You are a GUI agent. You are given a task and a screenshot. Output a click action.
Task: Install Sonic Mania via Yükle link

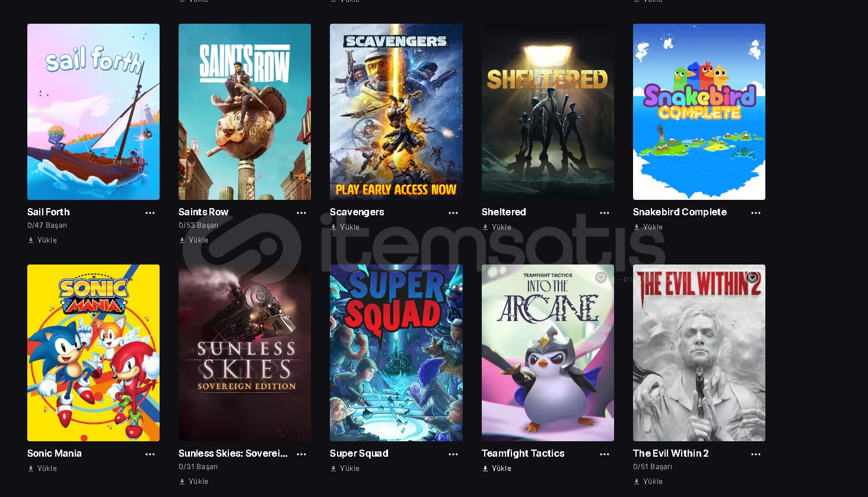42,469
